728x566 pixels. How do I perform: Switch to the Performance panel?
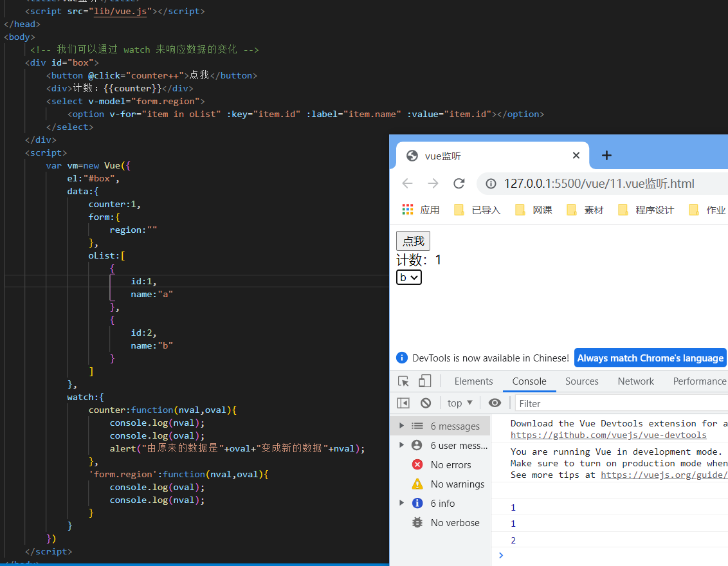click(x=700, y=381)
